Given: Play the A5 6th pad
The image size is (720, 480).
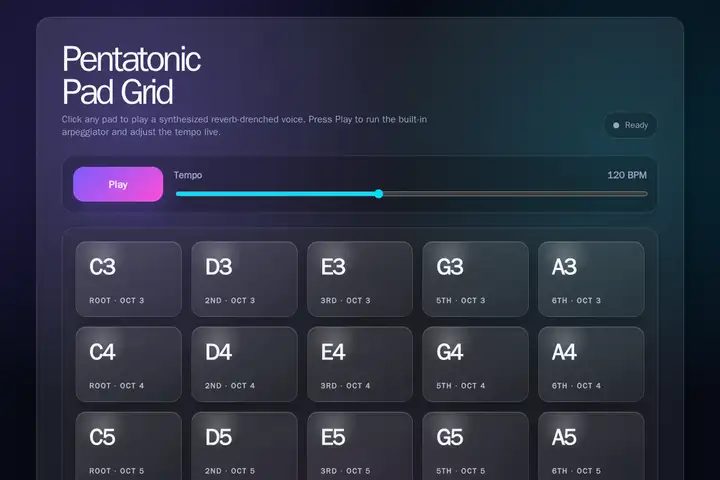Looking at the screenshot, I should coord(591,446).
